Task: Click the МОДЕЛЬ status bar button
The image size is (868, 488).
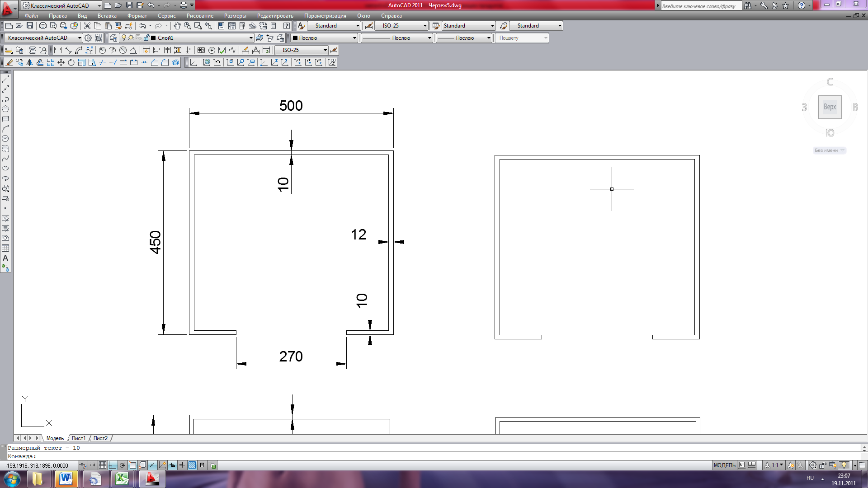Action: 724,465
